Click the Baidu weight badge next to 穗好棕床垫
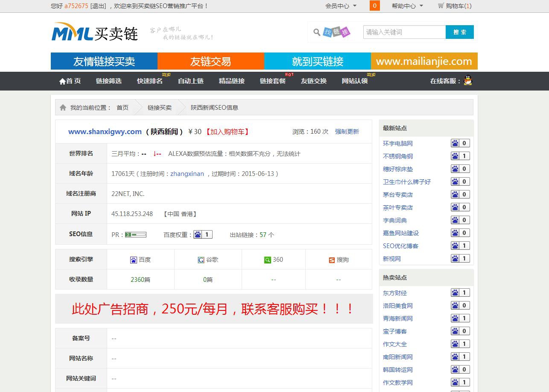 coord(460,169)
